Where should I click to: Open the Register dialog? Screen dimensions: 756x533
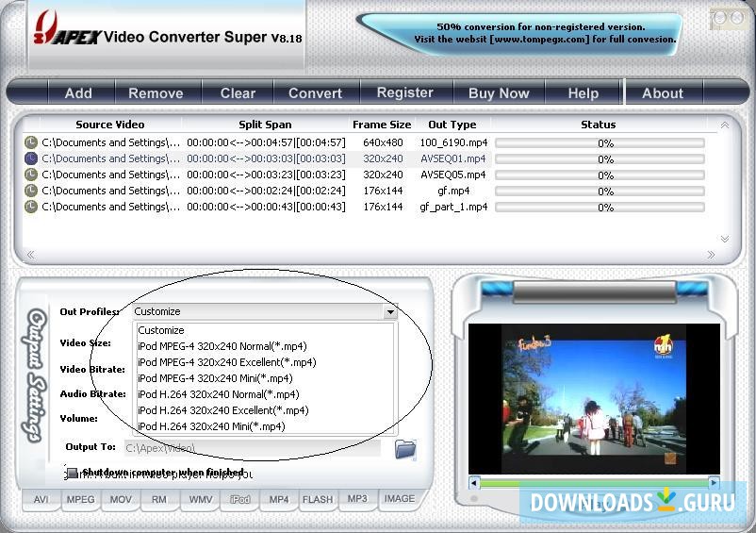[405, 92]
